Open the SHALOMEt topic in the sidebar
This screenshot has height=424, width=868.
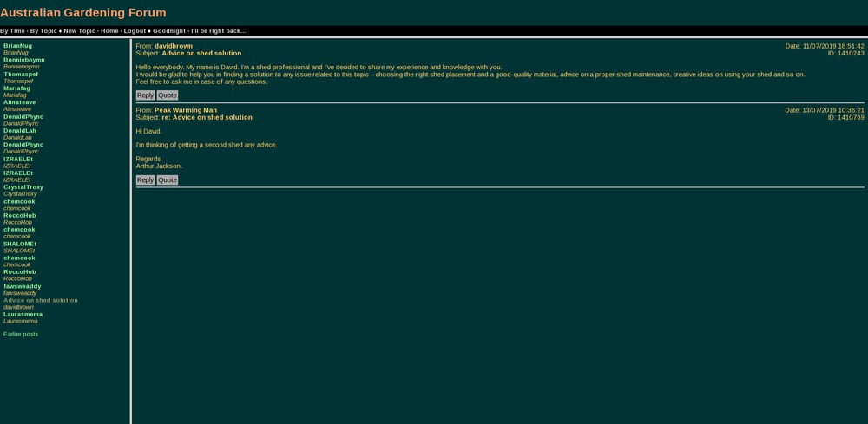pyautogui.click(x=20, y=244)
